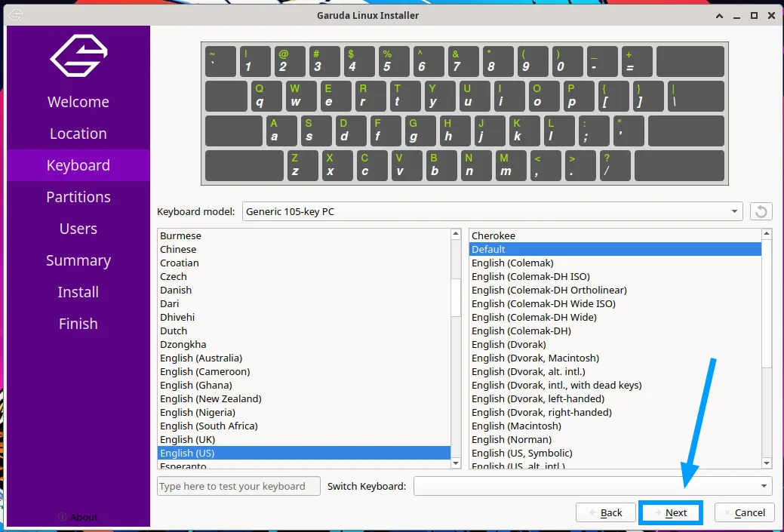Go to the Location step

[x=78, y=134]
